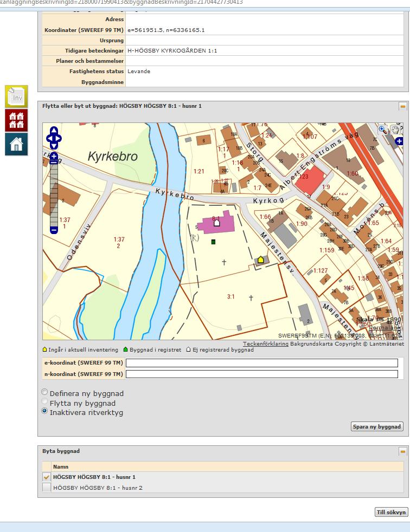Click the green square marker on map
The height and width of the screenshot is (532, 410).
click(213, 242)
